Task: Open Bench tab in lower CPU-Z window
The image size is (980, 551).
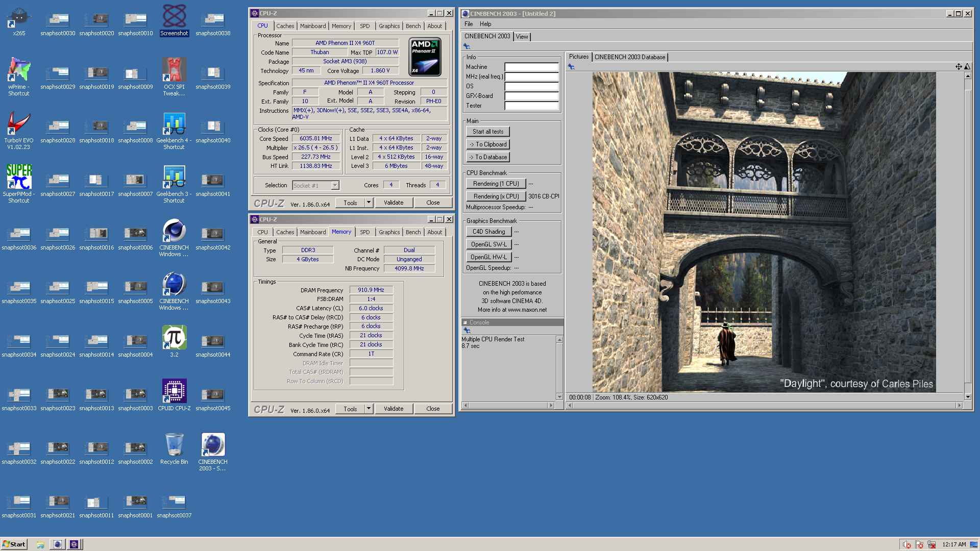Action: click(x=413, y=232)
